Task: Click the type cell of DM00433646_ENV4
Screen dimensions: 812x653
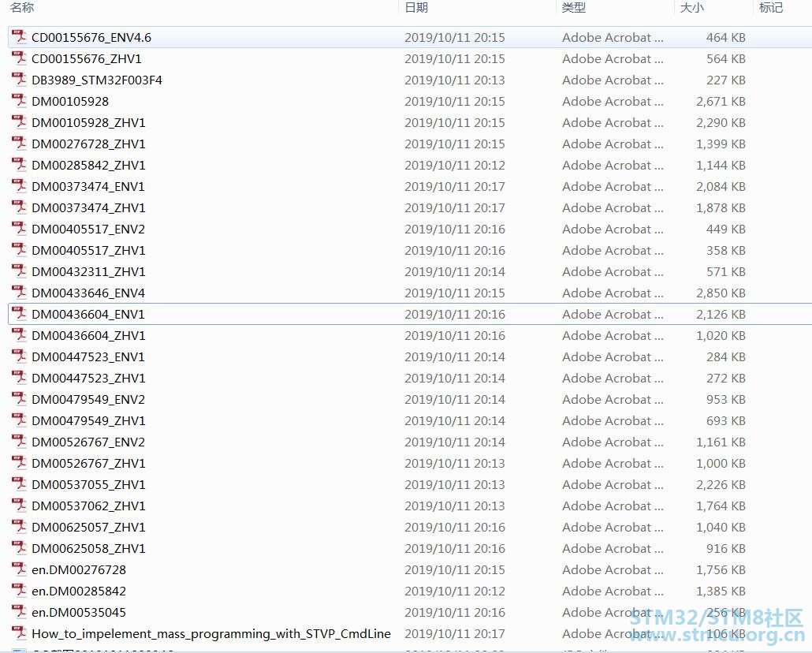Action: coord(613,293)
